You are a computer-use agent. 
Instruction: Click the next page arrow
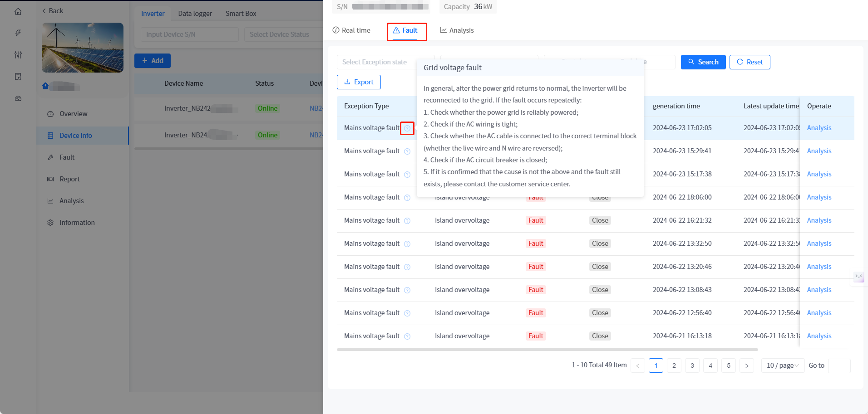pos(746,365)
